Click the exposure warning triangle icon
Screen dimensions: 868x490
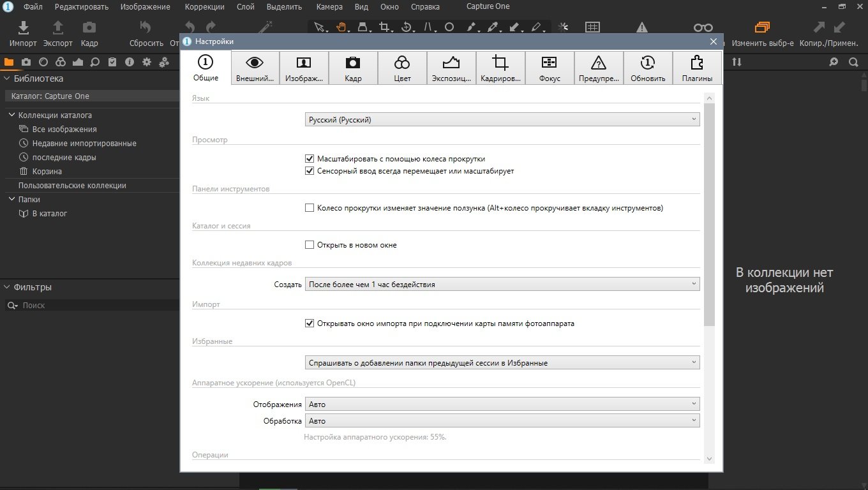click(x=641, y=27)
